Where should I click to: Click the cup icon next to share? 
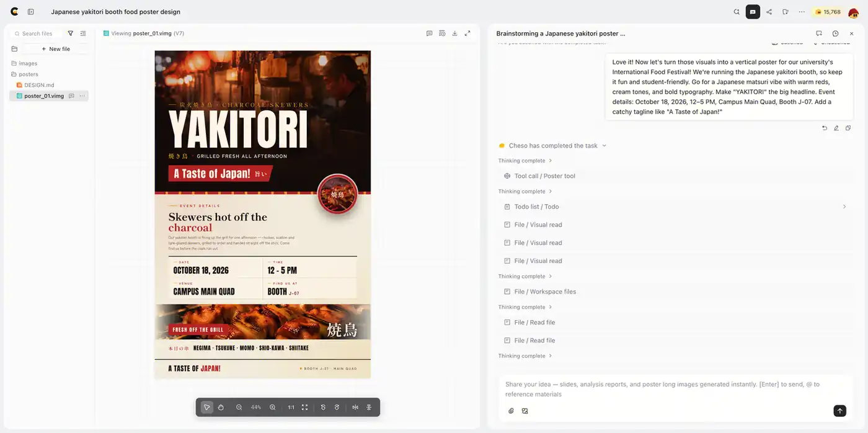(x=786, y=12)
